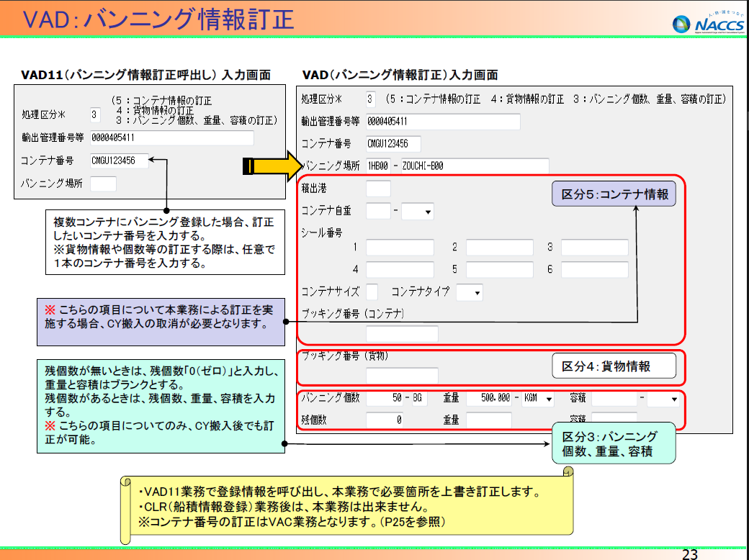The image size is (749, 560).
Task: Click the コンテナサイズ input box
Action: pyautogui.click(x=372, y=292)
